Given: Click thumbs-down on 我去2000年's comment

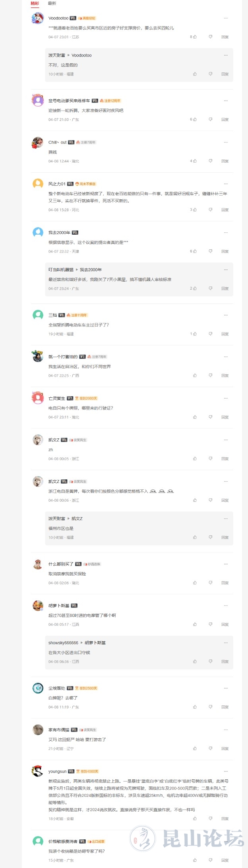Looking at the screenshot, I should point(211,251).
